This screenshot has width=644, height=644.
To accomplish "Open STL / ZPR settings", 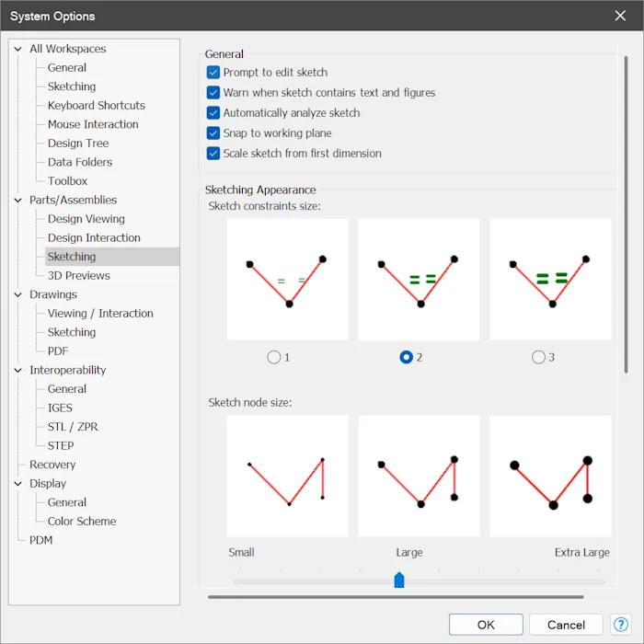I will click(73, 426).
